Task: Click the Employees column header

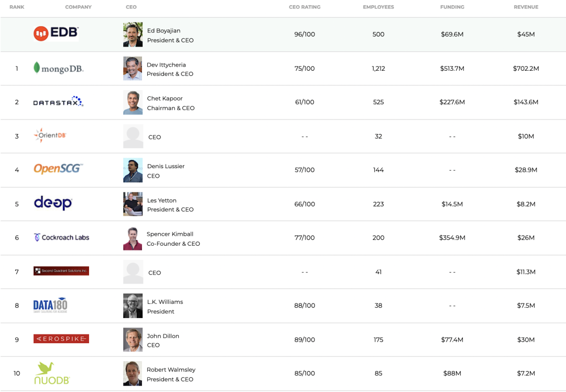Action: 378,7
